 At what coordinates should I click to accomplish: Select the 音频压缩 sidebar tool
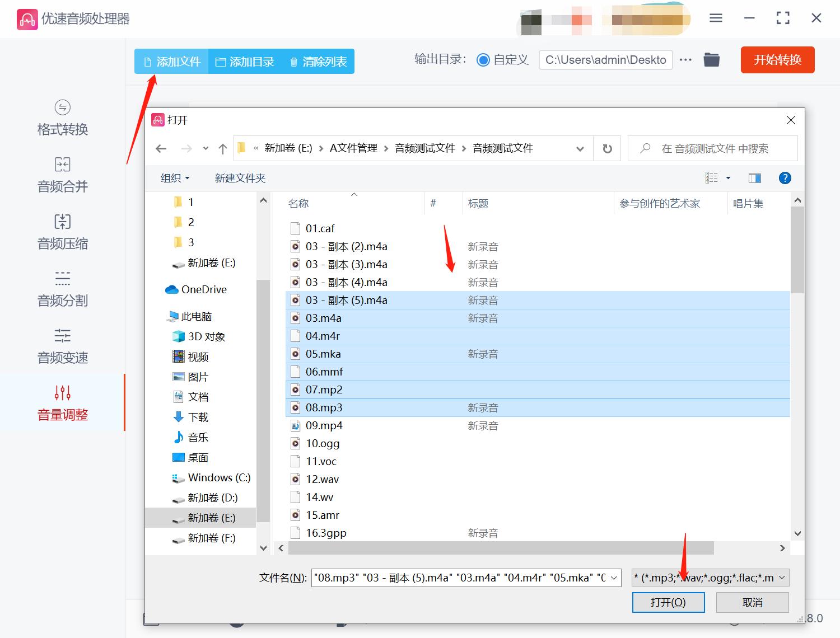62,233
